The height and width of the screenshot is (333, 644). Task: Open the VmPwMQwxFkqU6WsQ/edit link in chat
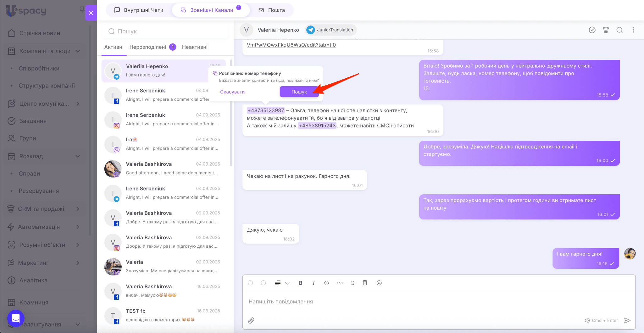[x=291, y=45]
